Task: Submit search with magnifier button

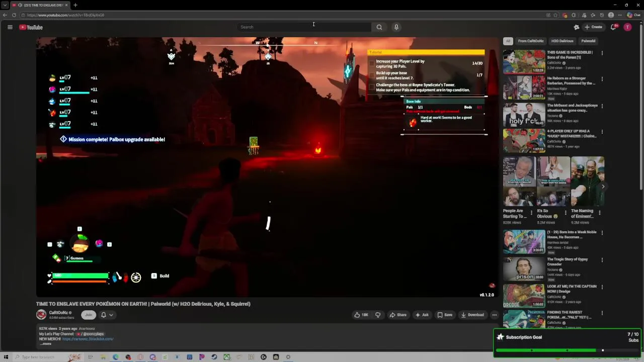Action: 379,27
